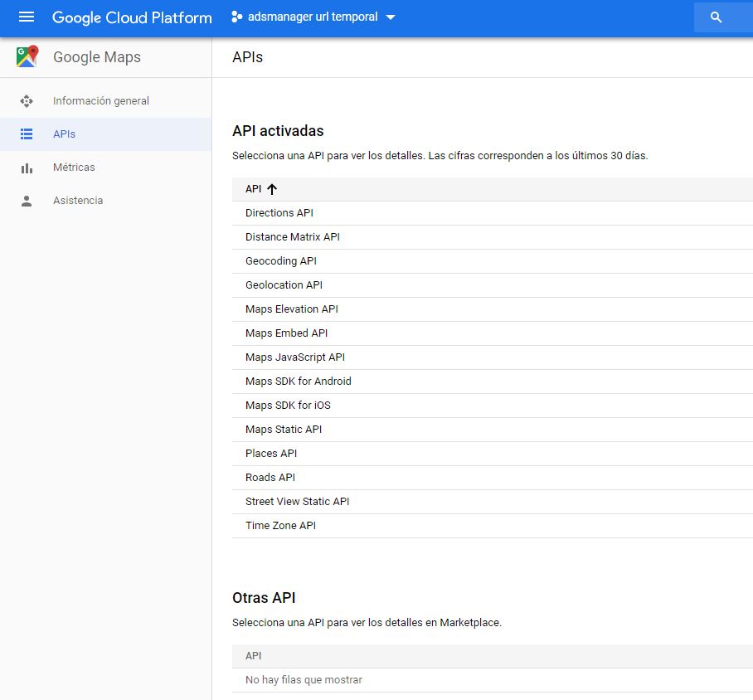Screen dimensions: 753x700
Task: Click the API column header in activated table
Action: (254, 189)
